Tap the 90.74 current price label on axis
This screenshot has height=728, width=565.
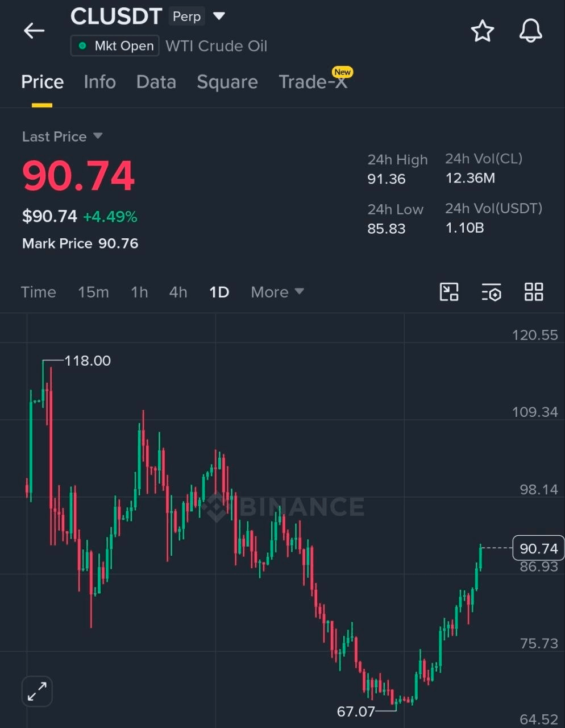coord(538,548)
